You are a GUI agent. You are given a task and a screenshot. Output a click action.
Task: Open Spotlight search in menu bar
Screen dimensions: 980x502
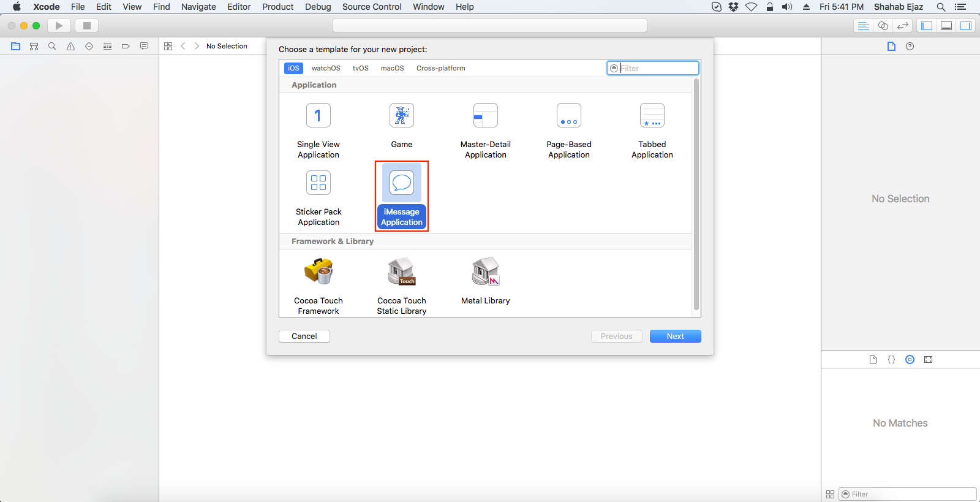tap(941, 7)
